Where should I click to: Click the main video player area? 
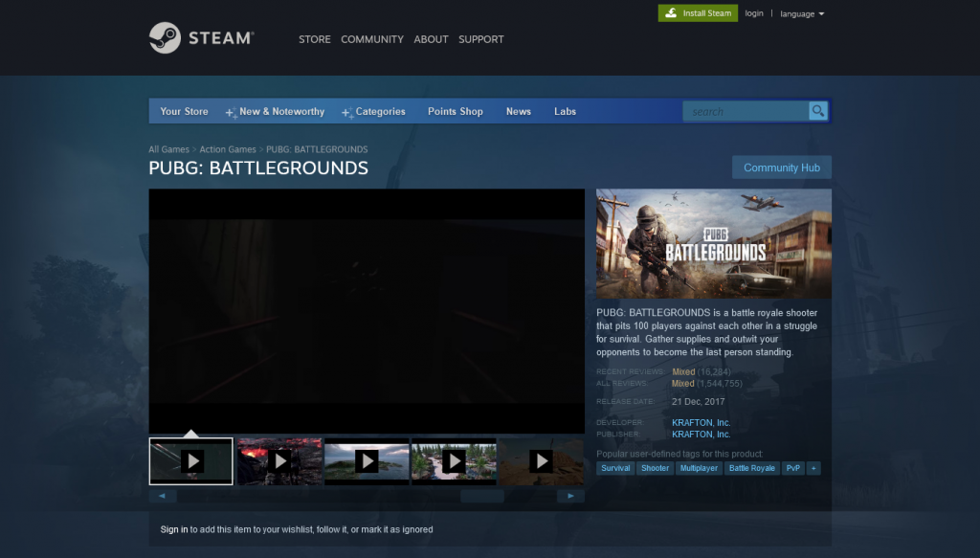coord(367,310)
